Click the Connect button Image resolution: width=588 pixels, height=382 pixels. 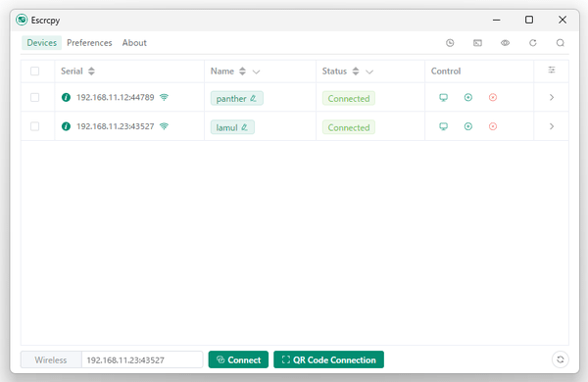click(x=238, y=359)
